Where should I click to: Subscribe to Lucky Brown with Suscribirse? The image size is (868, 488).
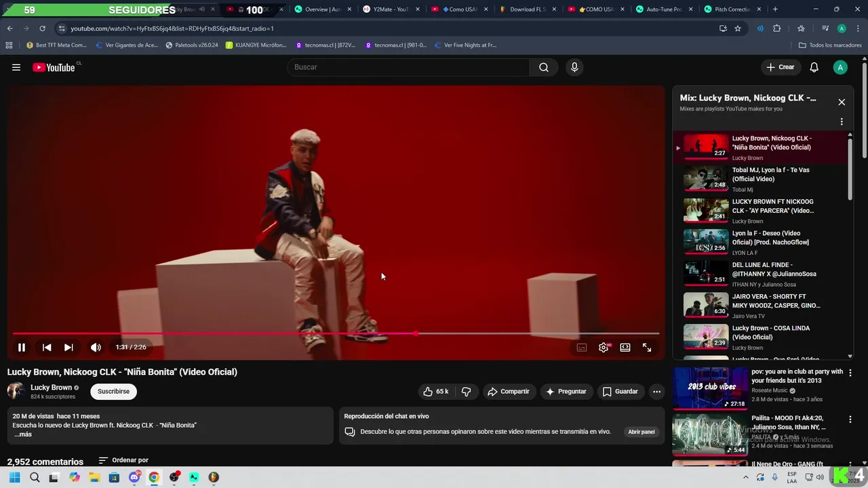click(113, 391)
